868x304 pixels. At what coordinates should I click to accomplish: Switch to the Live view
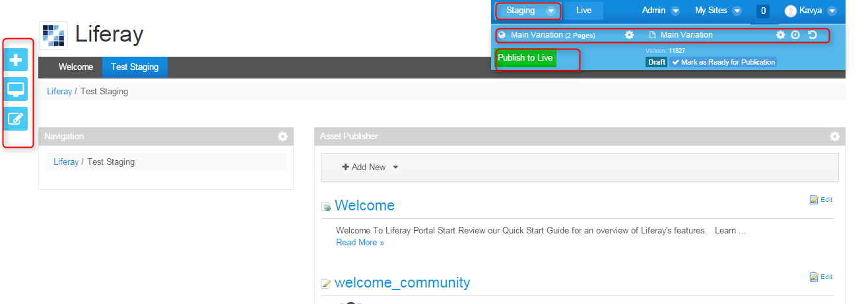[584, 11]
